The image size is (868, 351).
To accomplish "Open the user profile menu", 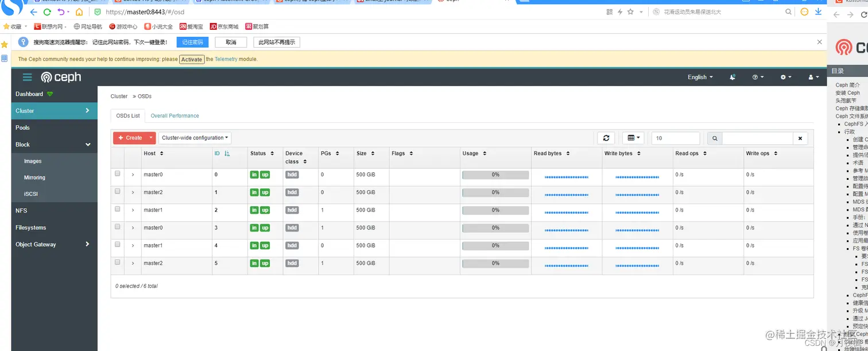I will [x=813, y=77].
